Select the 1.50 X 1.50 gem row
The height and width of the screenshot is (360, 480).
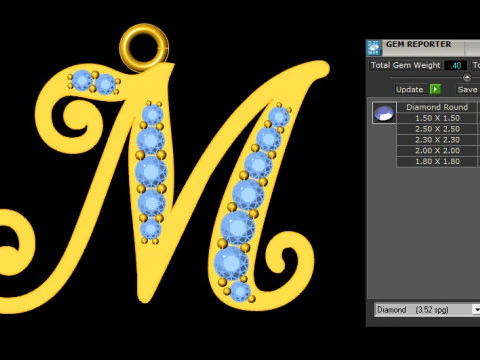pos(437,118)
